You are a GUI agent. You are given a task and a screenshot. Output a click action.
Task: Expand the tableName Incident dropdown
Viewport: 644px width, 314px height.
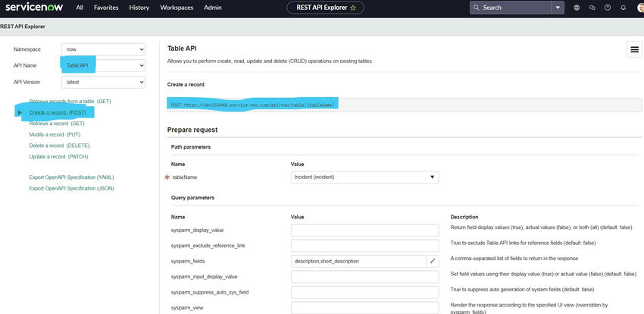coord(364,177)
